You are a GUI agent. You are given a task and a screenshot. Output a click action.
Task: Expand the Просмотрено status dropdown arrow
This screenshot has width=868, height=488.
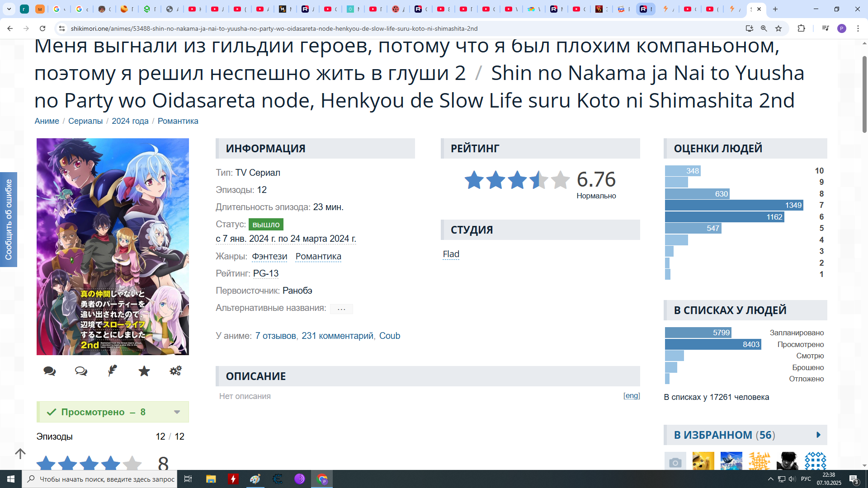click(177, 412)
